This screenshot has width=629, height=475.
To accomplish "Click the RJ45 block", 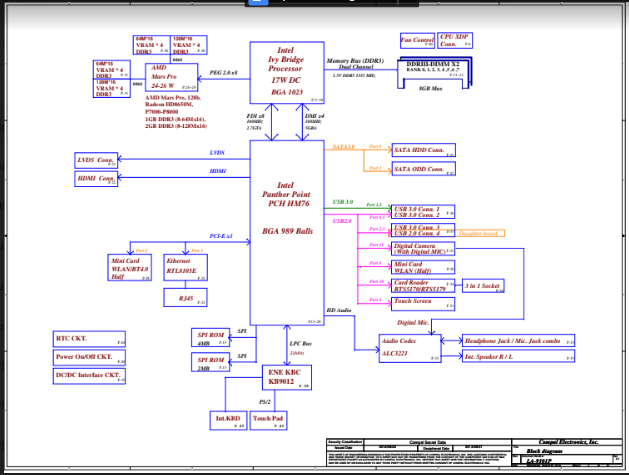I will pyautogui.click(x=185, y=298).
